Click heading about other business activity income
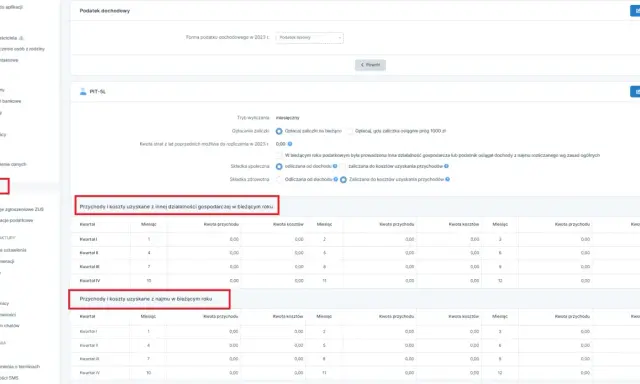640x384 pixels. click(176, 206)
